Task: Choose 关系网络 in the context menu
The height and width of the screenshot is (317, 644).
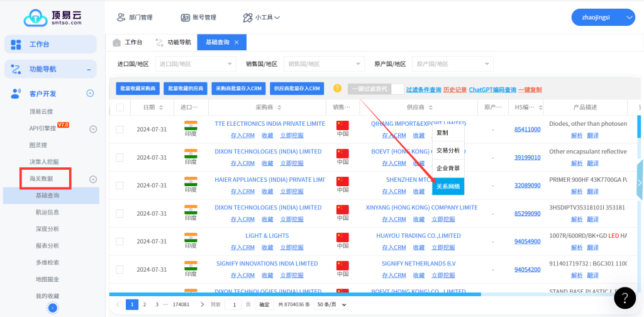Action: [x=448, y=187]
